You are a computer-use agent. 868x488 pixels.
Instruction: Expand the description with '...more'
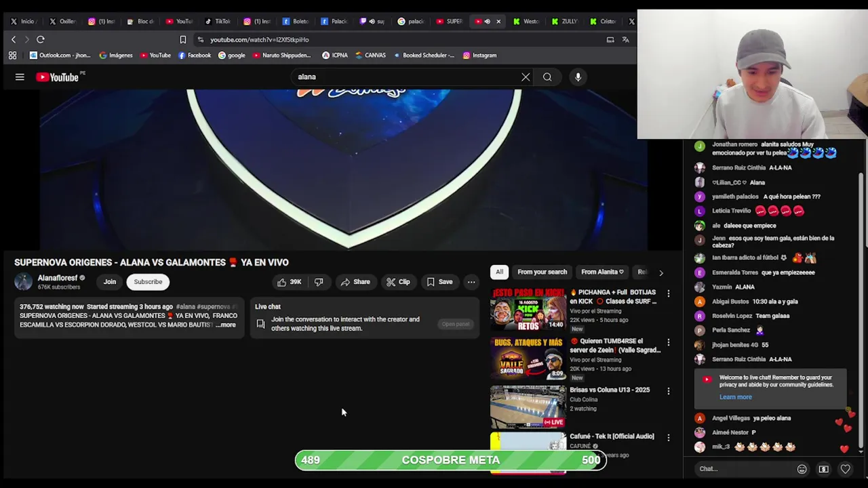tap(226, 325)
